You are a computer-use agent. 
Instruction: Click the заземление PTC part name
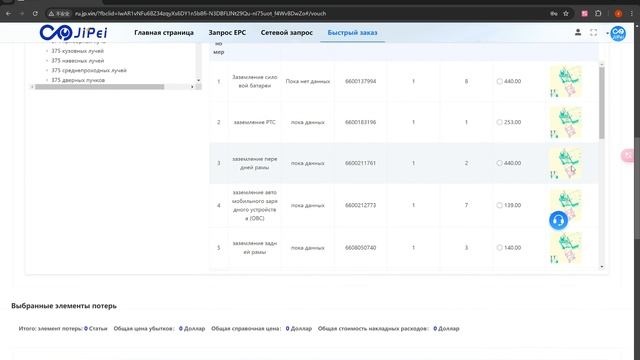254,122
